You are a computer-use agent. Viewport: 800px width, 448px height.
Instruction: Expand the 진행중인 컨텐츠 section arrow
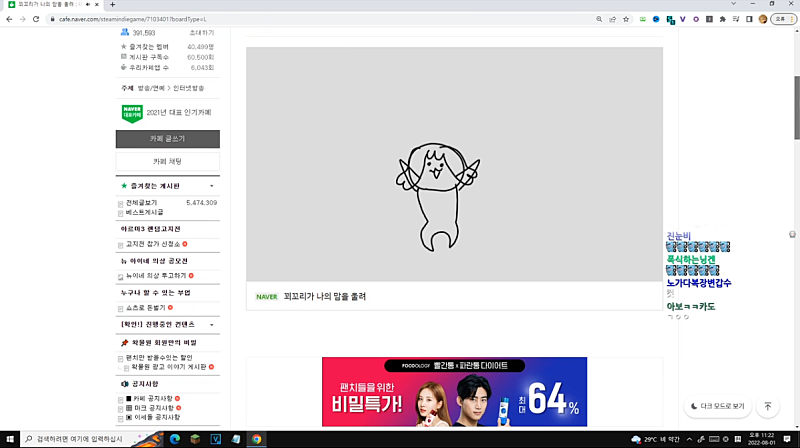[x=211, y=325]
